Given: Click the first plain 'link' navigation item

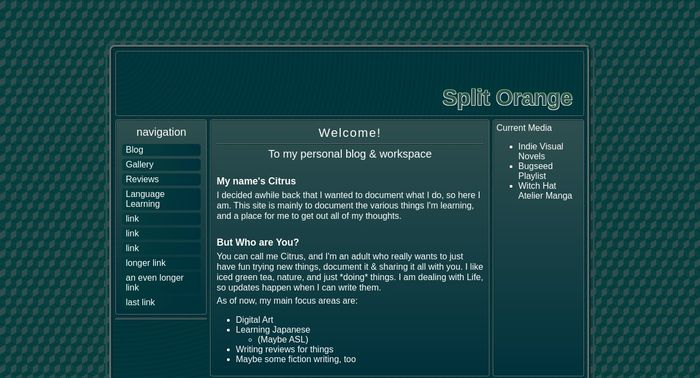Looking at the screenshot, I should pyautogui.click(x=161, y=219).
